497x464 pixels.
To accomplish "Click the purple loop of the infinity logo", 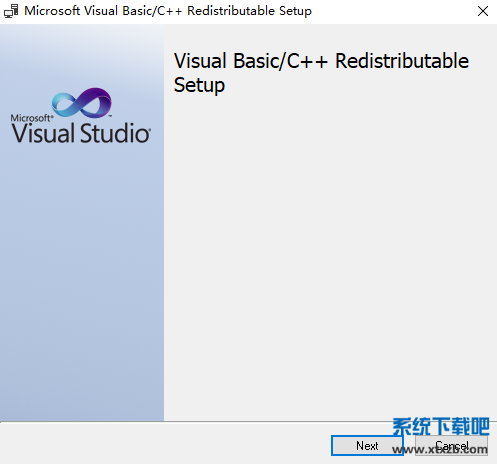I will [97, 102].
